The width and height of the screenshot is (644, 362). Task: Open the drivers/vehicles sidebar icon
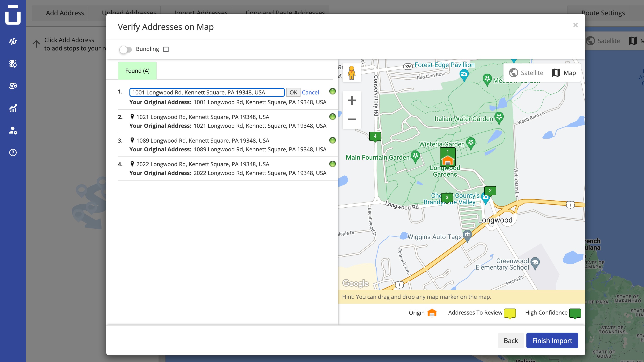point(13,86)
